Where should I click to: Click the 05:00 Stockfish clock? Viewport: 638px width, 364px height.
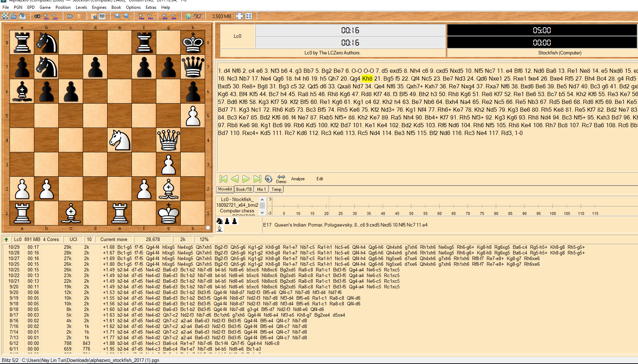pos(542,30)
